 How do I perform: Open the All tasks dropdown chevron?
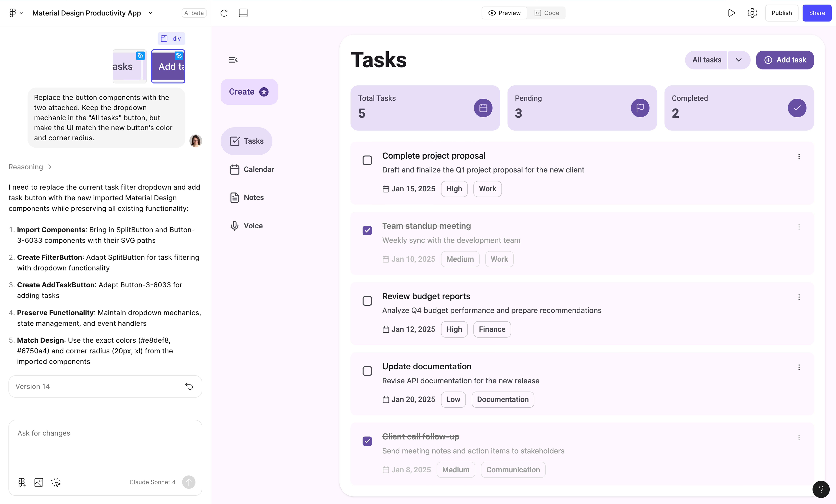739,60
